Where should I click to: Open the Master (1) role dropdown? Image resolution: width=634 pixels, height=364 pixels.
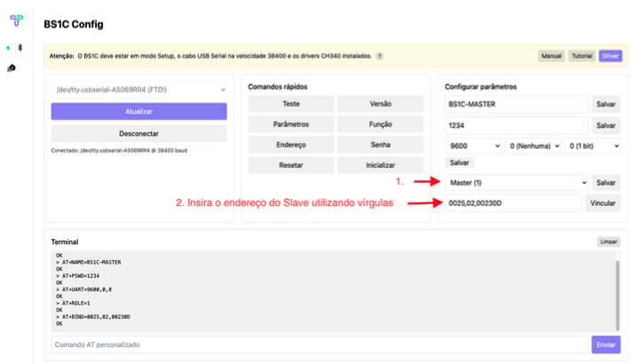click(x=516, y=182)
